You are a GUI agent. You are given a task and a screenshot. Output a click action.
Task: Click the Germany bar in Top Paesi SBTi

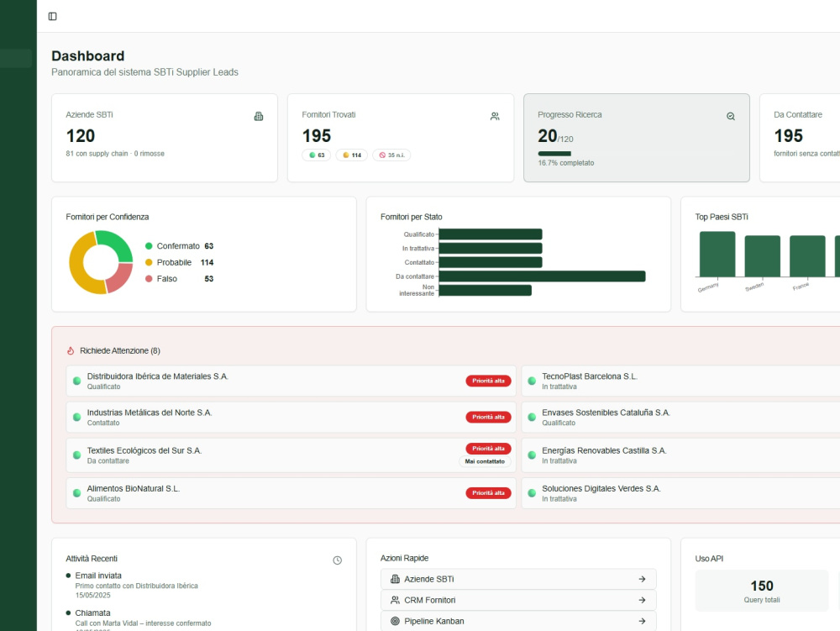tap(717, 254)
